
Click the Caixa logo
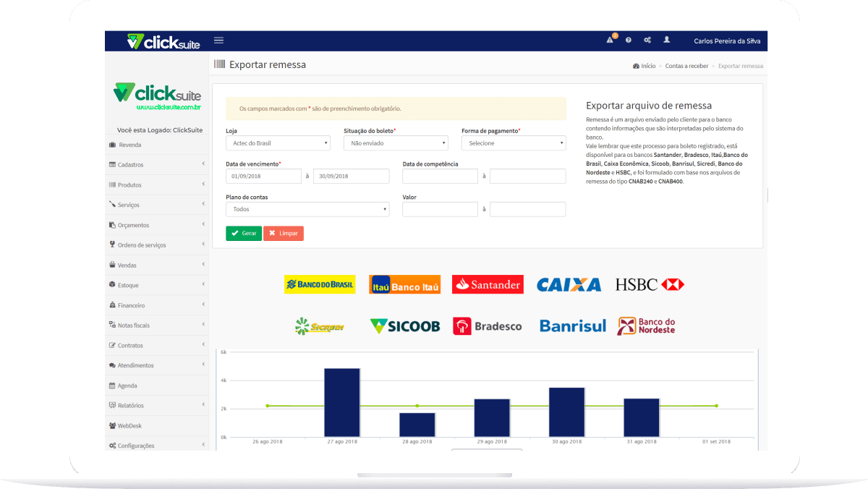pyautogui.click(x=569, y=285)
